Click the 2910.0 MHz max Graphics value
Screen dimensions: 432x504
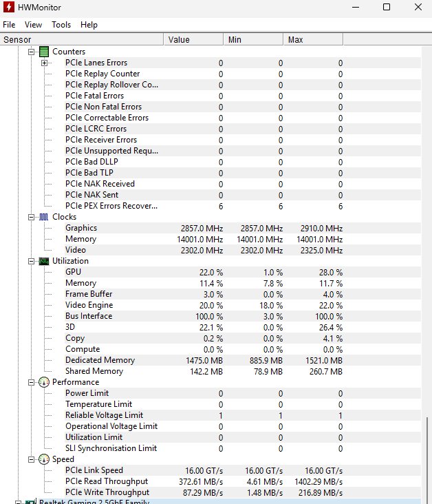321,229
